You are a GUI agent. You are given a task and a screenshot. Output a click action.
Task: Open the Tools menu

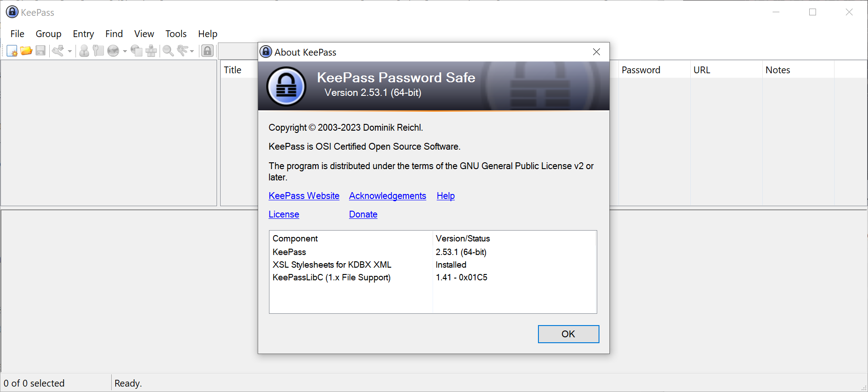tap(176, 34)
